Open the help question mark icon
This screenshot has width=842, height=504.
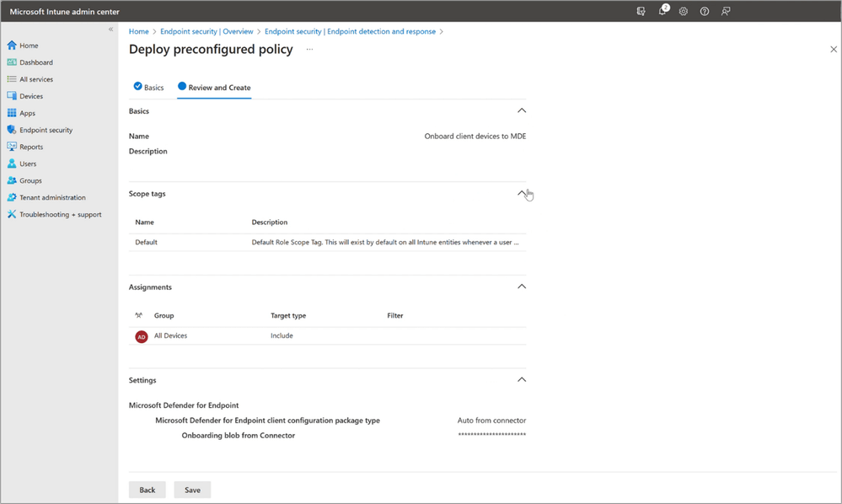(x=705, y=11)
